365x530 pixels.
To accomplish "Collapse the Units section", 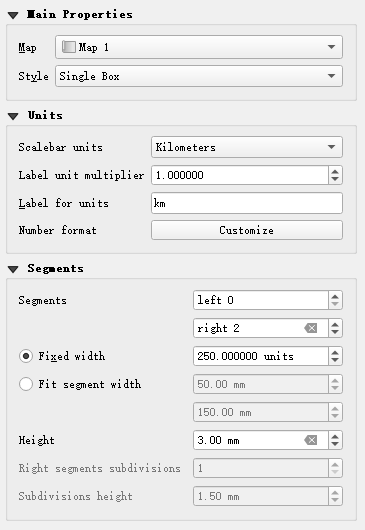I will pyautogui.click(x=13, y=116).
